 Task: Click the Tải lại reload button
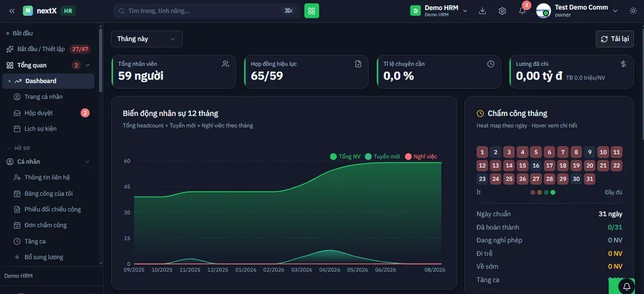[615, 39]
